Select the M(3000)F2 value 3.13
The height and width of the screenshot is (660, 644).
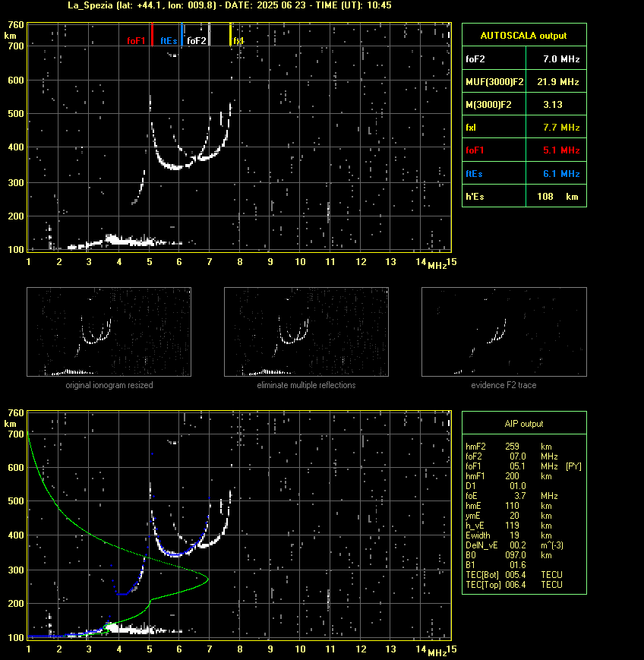(553, 104)
